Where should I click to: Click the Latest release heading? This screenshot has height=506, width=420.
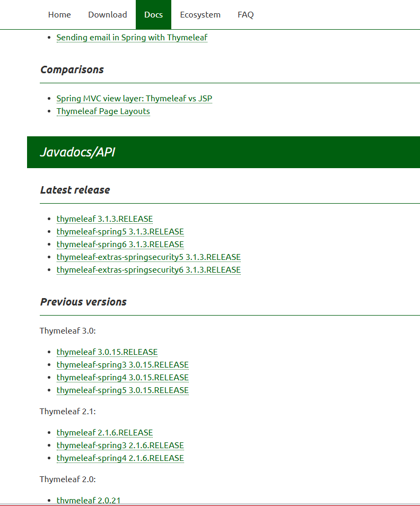75,190
